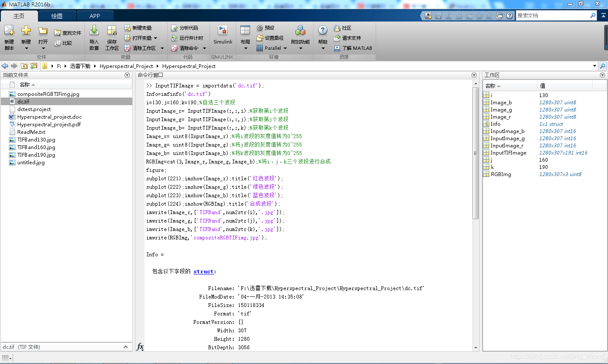Click the address bar search magnifier icon

(x=603, y=66)
